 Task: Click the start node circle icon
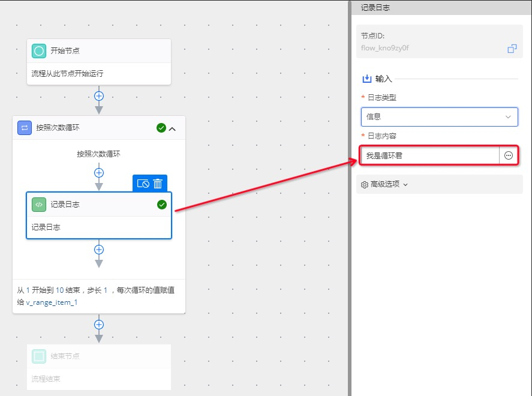[38, 51]
